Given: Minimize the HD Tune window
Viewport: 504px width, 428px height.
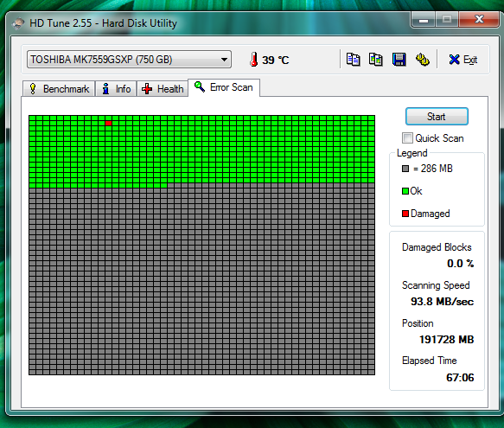Looking at the screenshot, I should pyautogui.click(x=423, y=20).
